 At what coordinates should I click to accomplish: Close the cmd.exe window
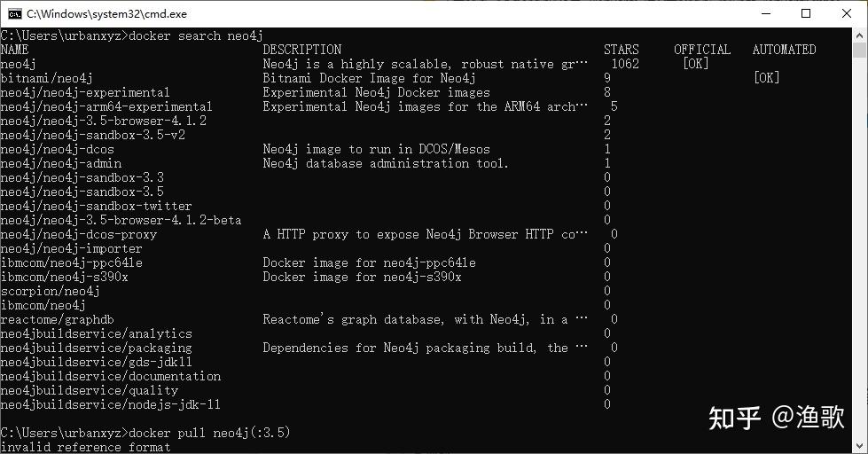pyautogui.click(x=847, y=14)
